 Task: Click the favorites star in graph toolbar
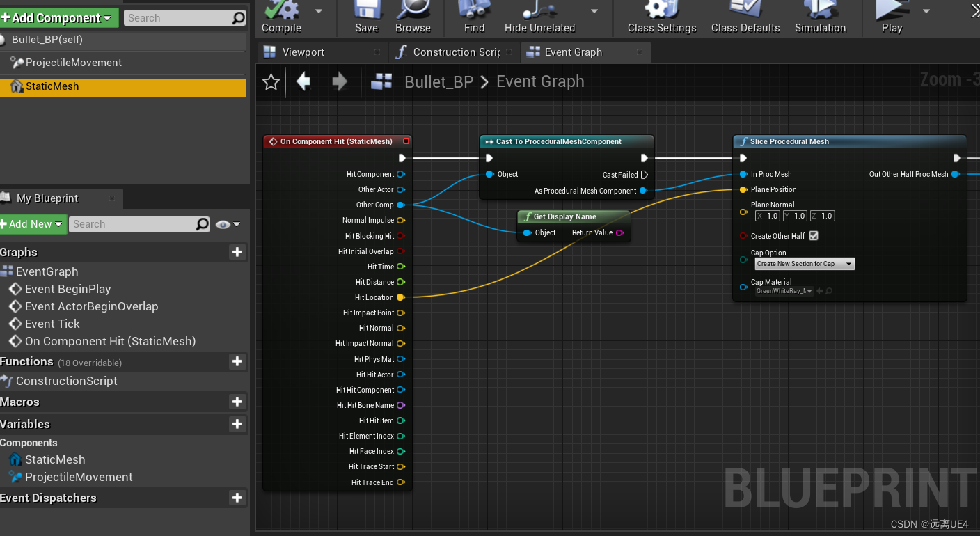coord(270,81)
